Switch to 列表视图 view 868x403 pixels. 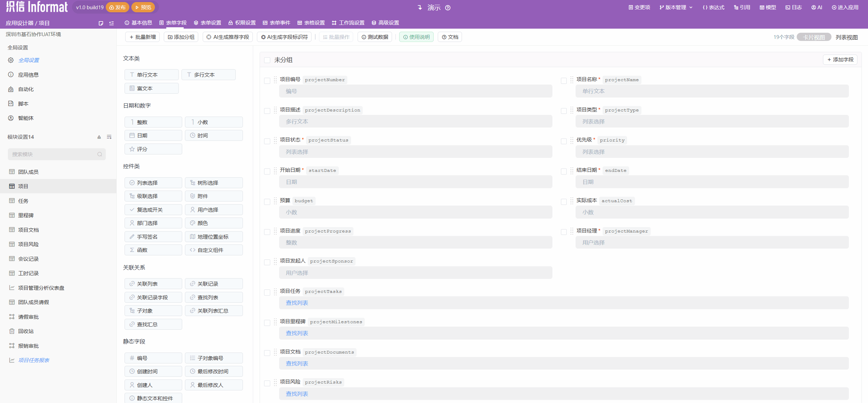point(847,37)
